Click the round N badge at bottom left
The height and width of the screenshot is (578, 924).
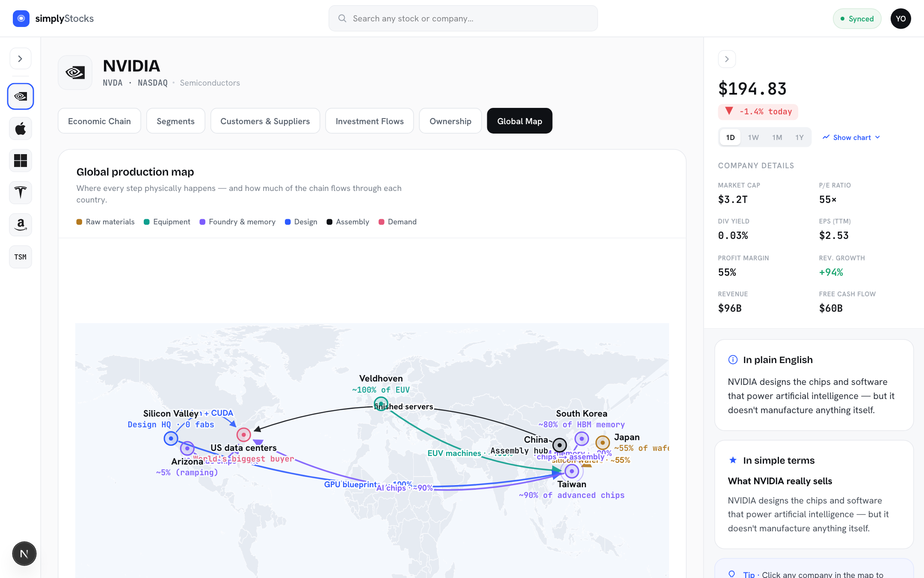tap(24, 554)
